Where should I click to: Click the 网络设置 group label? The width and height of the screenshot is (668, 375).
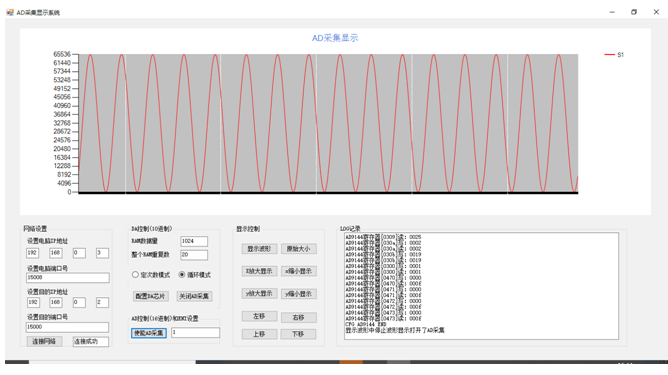click(x=35, y=229)
